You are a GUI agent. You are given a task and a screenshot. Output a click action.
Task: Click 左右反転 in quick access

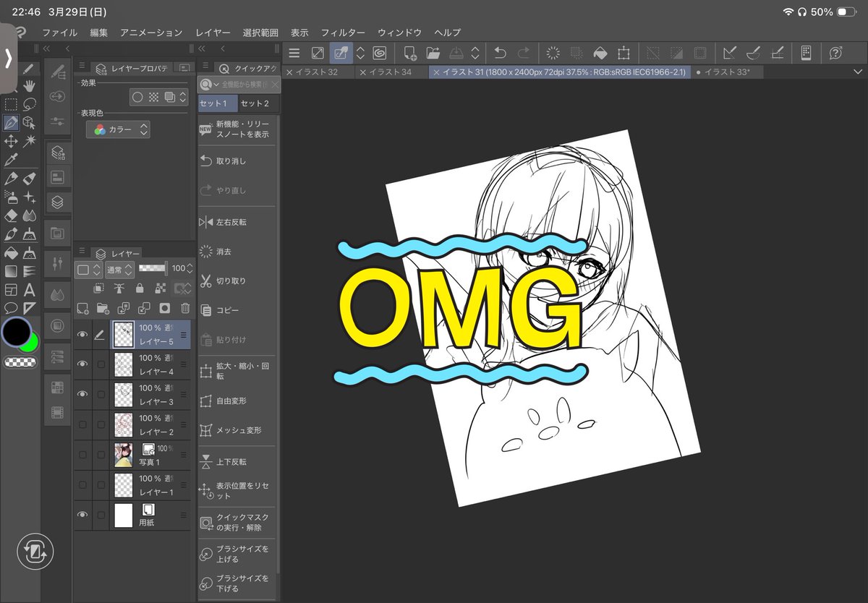pos(236,222)
